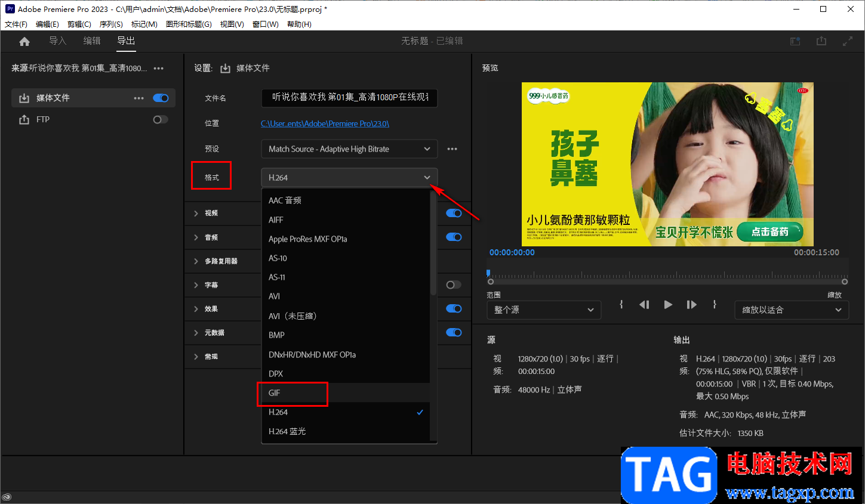Open the 序列(S) menu

(111, 24)
